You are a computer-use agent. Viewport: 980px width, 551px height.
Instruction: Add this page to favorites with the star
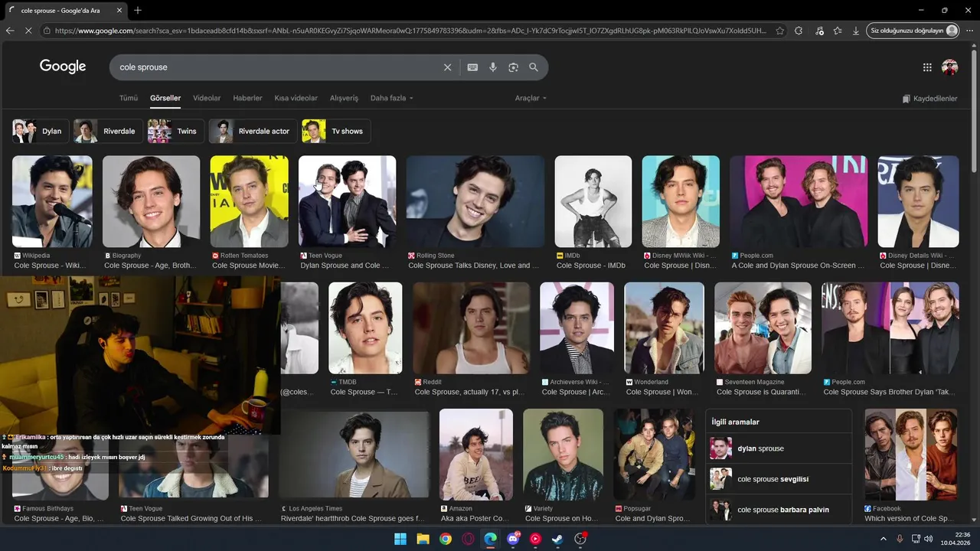coord(779,31)
